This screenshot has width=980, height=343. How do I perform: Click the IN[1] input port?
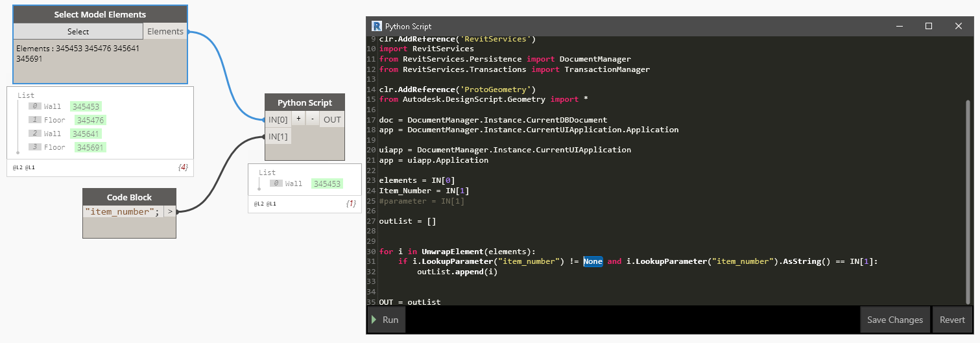278,136
